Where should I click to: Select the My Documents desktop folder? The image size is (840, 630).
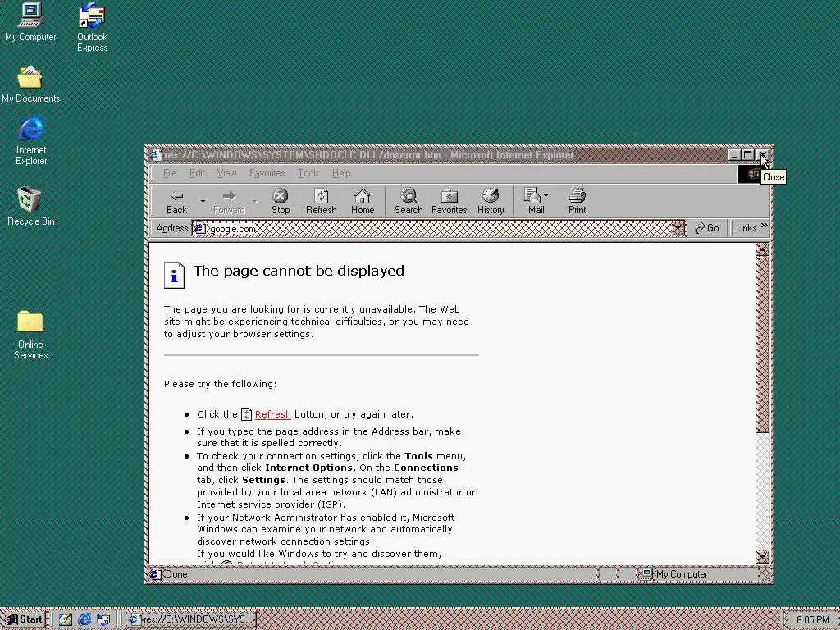point(30,84)
